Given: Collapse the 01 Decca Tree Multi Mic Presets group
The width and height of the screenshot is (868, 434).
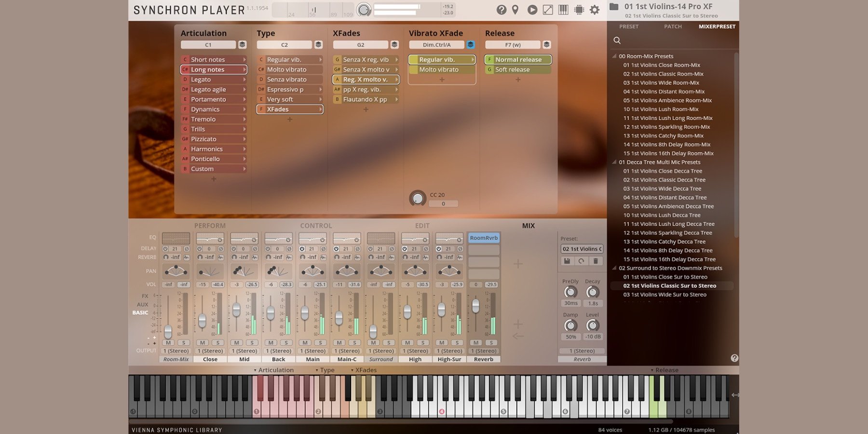Looking at the screenshot, I should click(614, 163).
